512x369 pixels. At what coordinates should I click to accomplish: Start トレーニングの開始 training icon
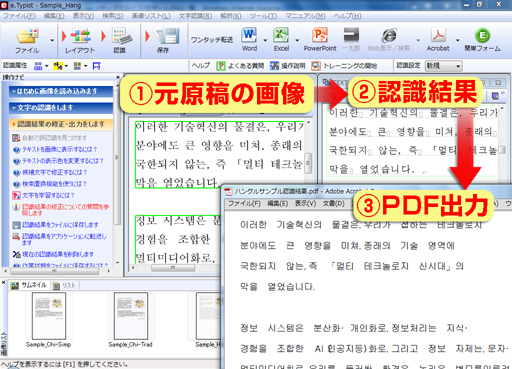[316, 66]
